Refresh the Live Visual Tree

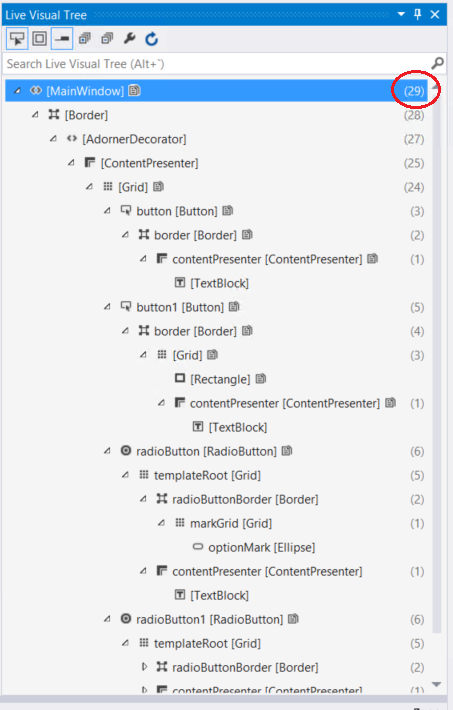[x=152, y=39]
